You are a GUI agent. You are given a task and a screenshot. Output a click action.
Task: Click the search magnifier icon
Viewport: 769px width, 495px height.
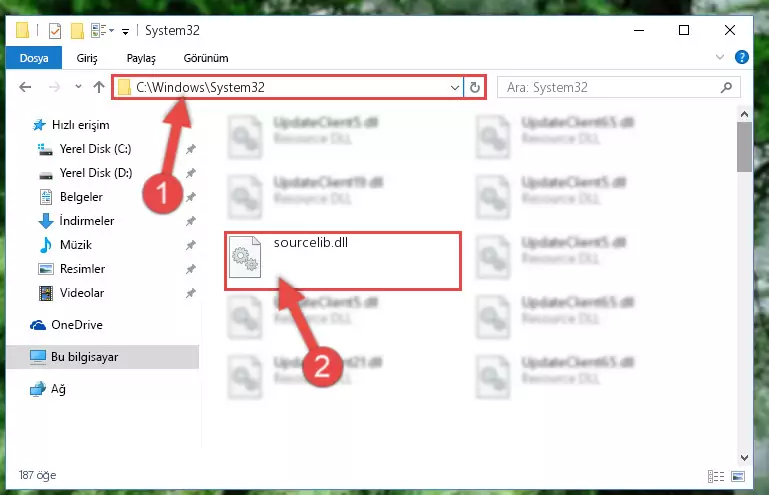point(726,87)
